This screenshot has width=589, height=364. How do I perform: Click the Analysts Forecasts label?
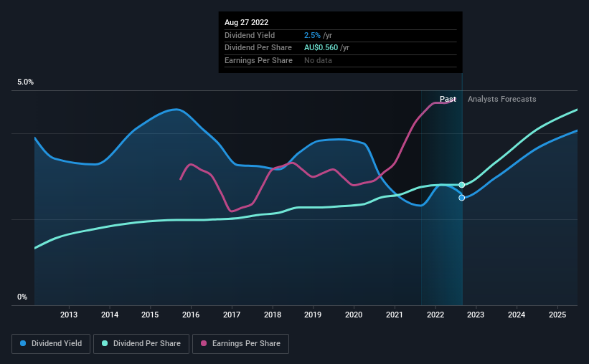[502, 99]
